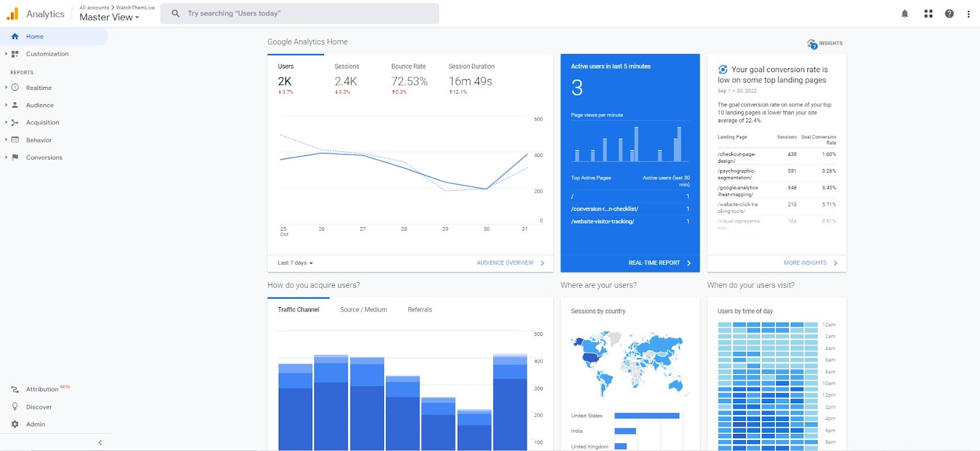The height and width of the screenshot is (451, 980).
Task: Open the notifications bell
Action: coord(905,13)
